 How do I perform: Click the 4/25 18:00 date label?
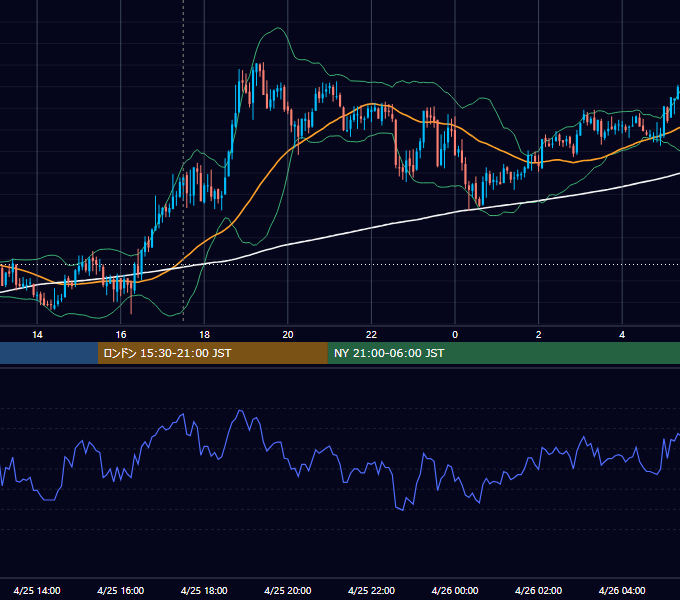click(204, 590)
